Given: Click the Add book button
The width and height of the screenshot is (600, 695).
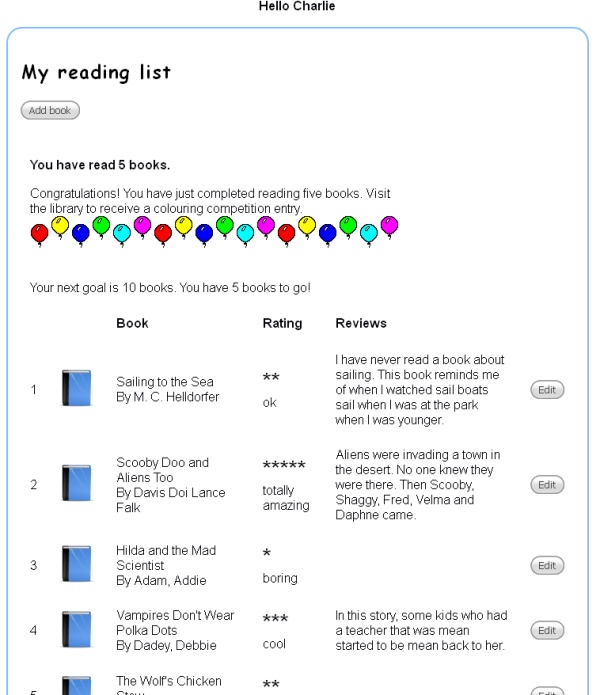Looking at the screenshot, I should (50, 110).
